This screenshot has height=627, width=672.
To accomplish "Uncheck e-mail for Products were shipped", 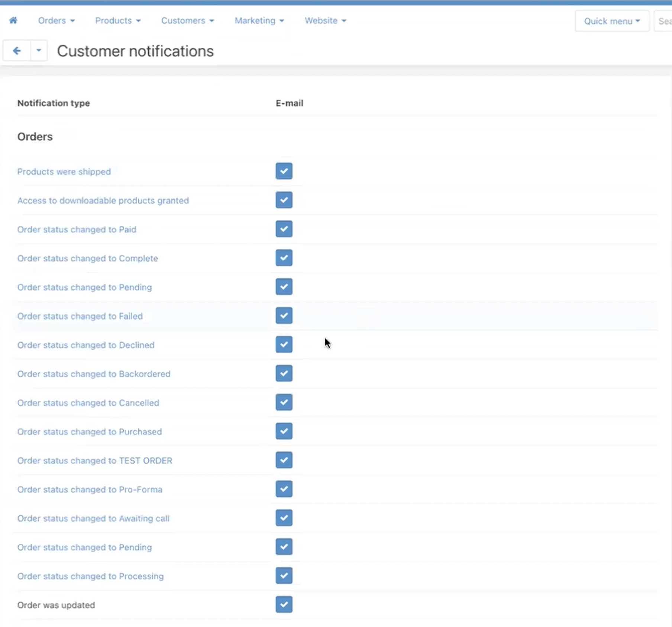I will (x=284, y=171).
